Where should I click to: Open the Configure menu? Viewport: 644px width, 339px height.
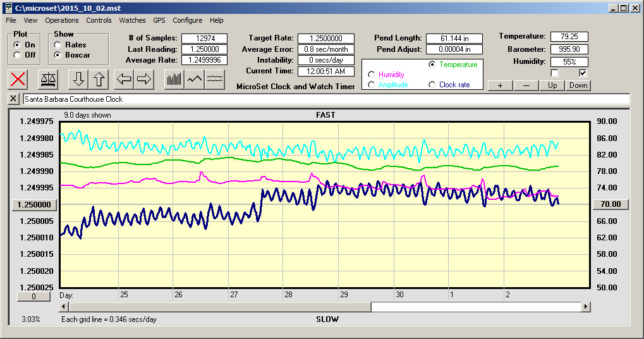(x=187, y=20)
